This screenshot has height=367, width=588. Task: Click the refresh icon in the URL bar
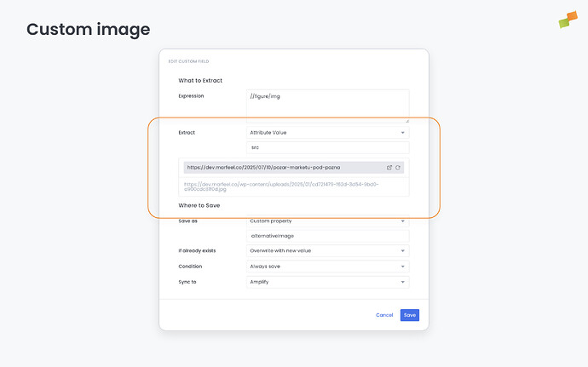coord(398,168)
